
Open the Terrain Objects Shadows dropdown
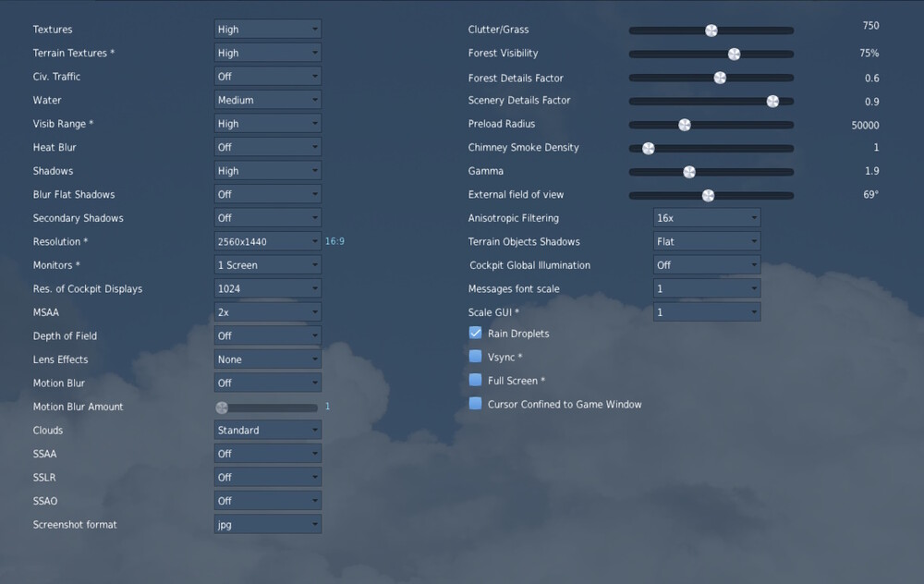pyautogui.click(x=706, y=241)
